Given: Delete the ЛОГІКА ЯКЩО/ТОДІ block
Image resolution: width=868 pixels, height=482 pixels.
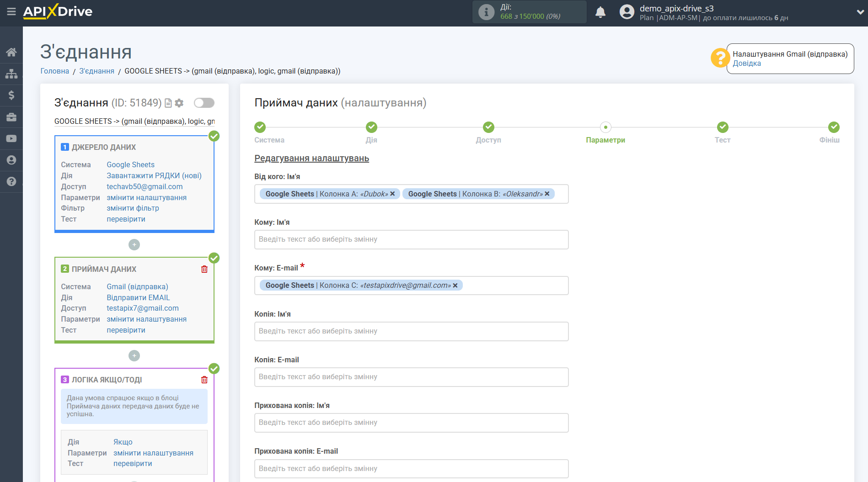Looking at the screenshot, I should coord(204,380).
